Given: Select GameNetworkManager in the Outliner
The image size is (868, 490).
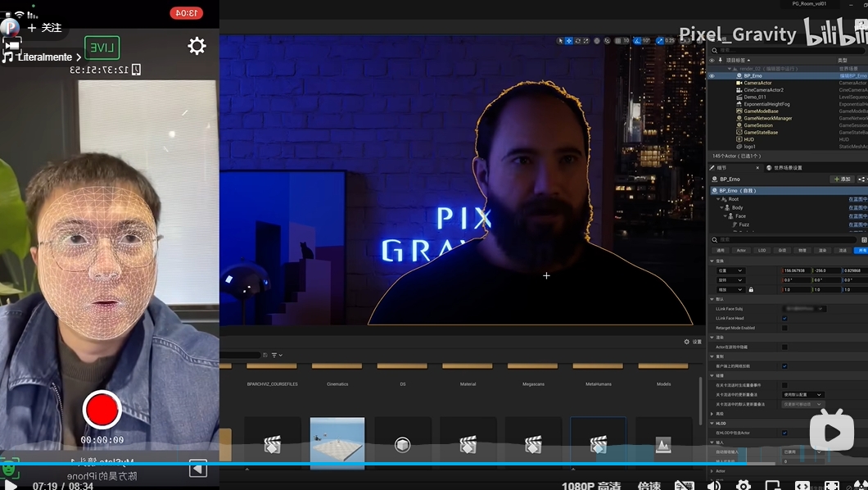Looking at the screenshot, I should tap(767, 118).
